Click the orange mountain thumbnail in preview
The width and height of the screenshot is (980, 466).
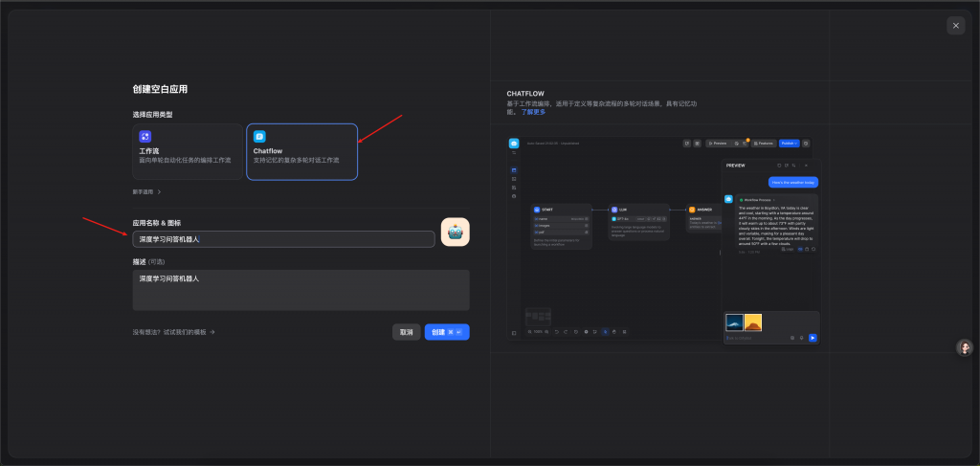(753, 322)
